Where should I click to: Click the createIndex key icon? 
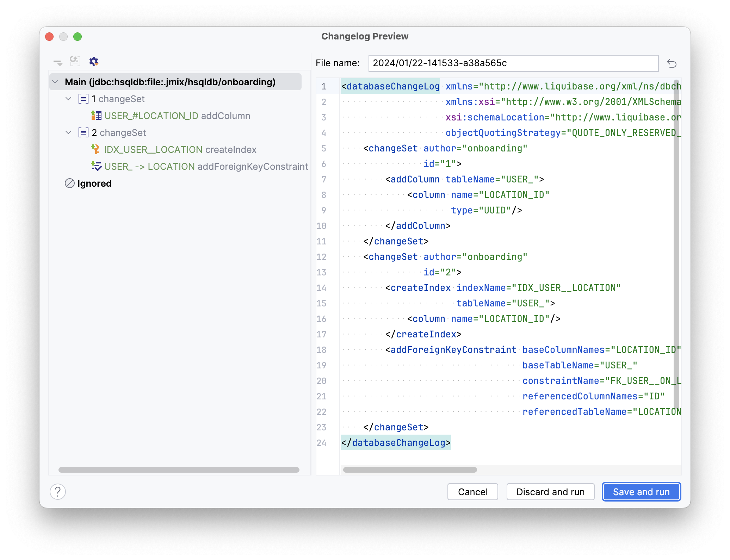[95, 149]
